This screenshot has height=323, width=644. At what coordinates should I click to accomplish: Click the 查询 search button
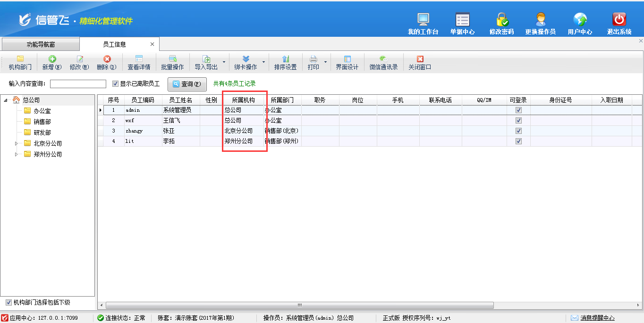(187, 84)
